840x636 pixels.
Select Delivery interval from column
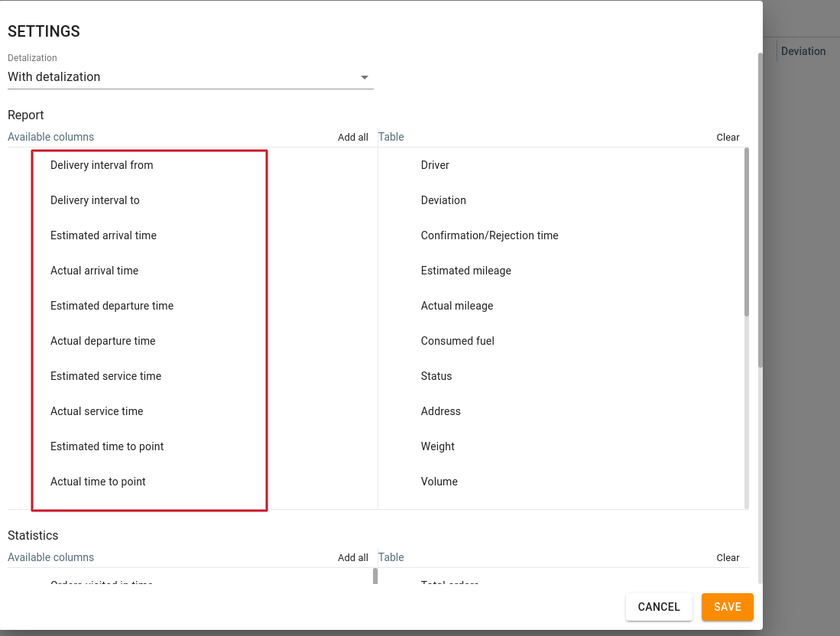point(102,165)
